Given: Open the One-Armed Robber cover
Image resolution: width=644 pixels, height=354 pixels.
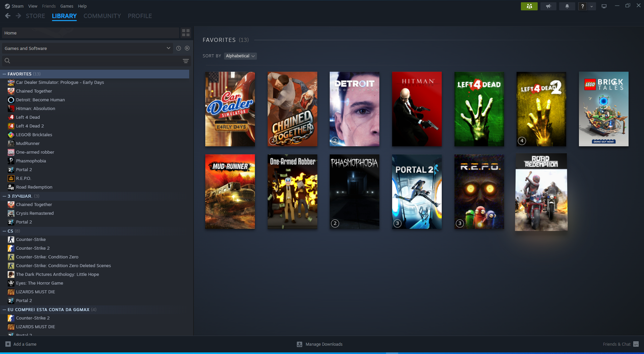Looking at the screenshot, I should [292, 192].
